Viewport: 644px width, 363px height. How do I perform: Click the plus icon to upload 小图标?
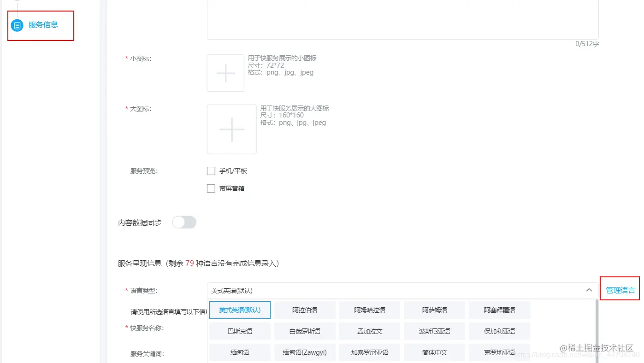[x=225, y=72]
